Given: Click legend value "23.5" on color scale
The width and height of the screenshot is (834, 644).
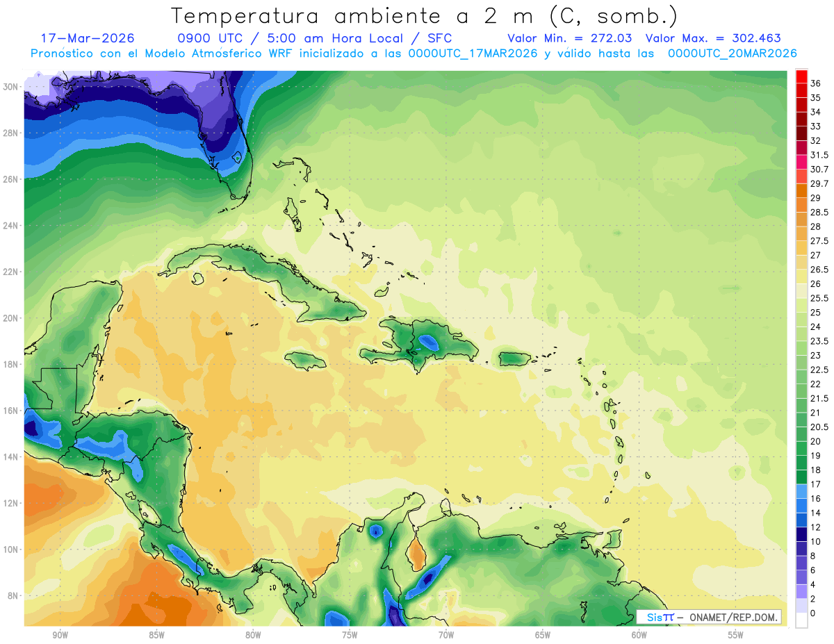Looking at the screenshot, I should pos(819,341).
